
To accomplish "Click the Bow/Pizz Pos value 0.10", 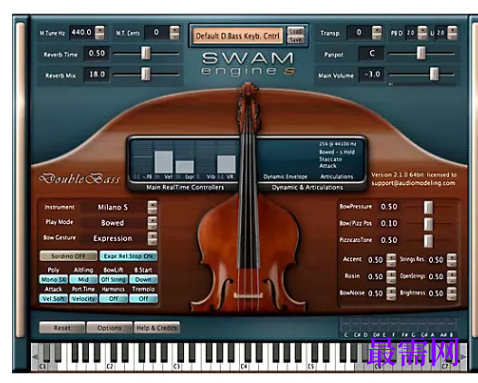I will (x=389, y=224).
